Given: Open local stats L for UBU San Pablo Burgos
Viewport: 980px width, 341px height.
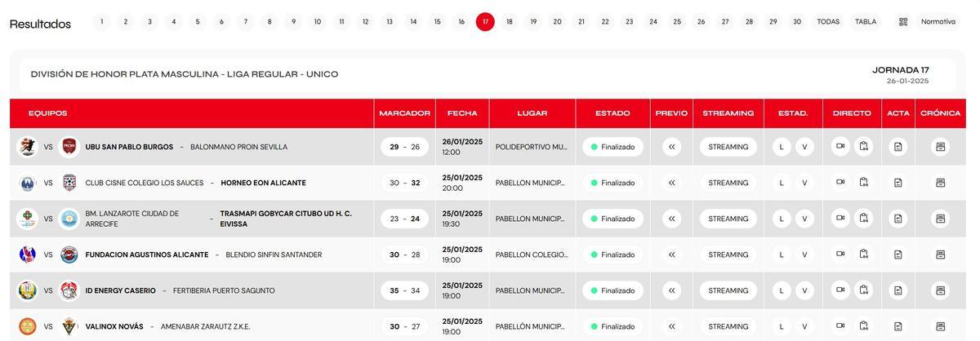Looking at the screenshot, I should click(x=782, y=147).
